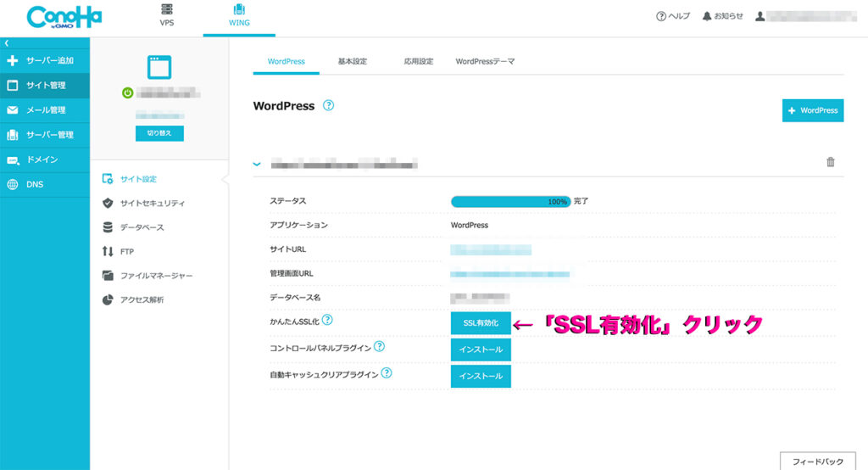Collapse the WordPress site details chevron

257,164
